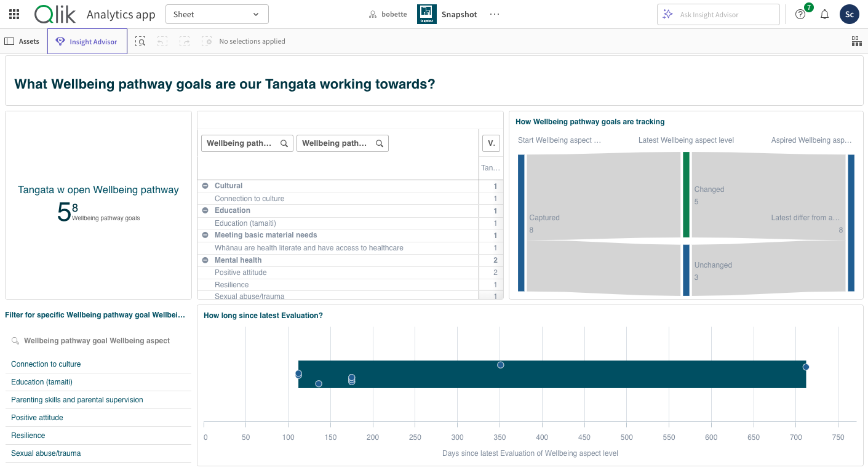The height and width of the screenshot is (470, 868).
Task: Toggle the Assets panel
Action: tap(22, 41)
